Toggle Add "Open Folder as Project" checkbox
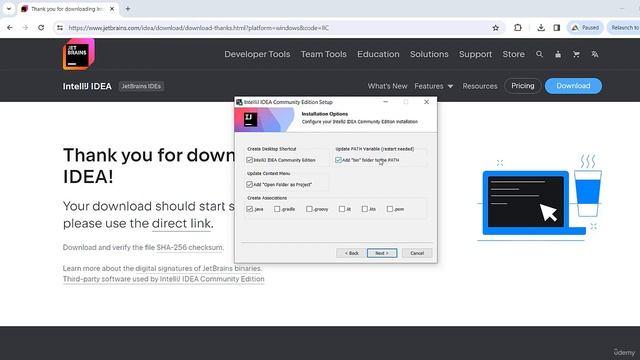The image size is (640, 360). (249, 184)
